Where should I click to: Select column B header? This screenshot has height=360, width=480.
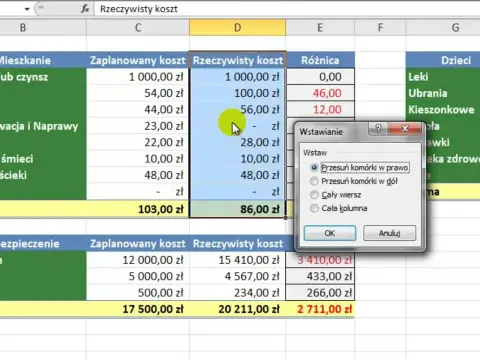[43, 27]
